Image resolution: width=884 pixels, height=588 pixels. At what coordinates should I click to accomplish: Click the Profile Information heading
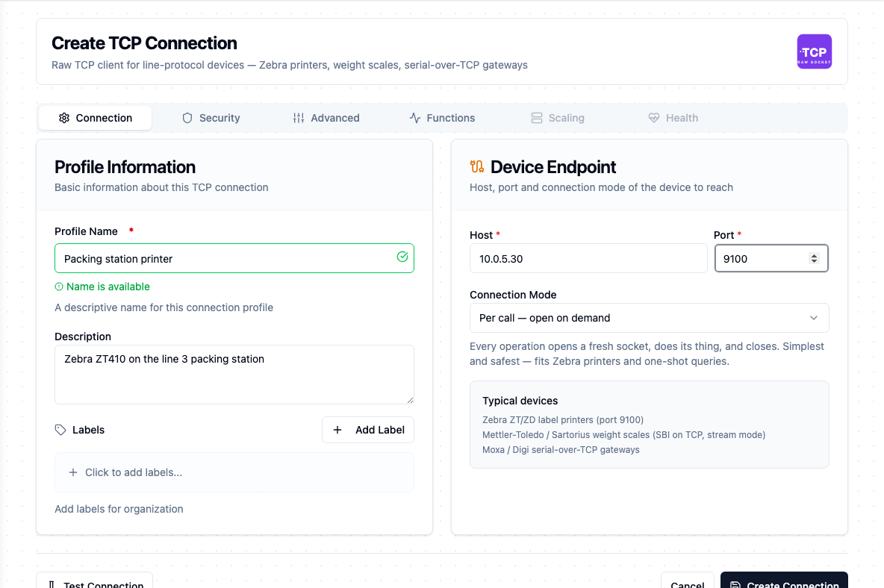tap(125, 167)
